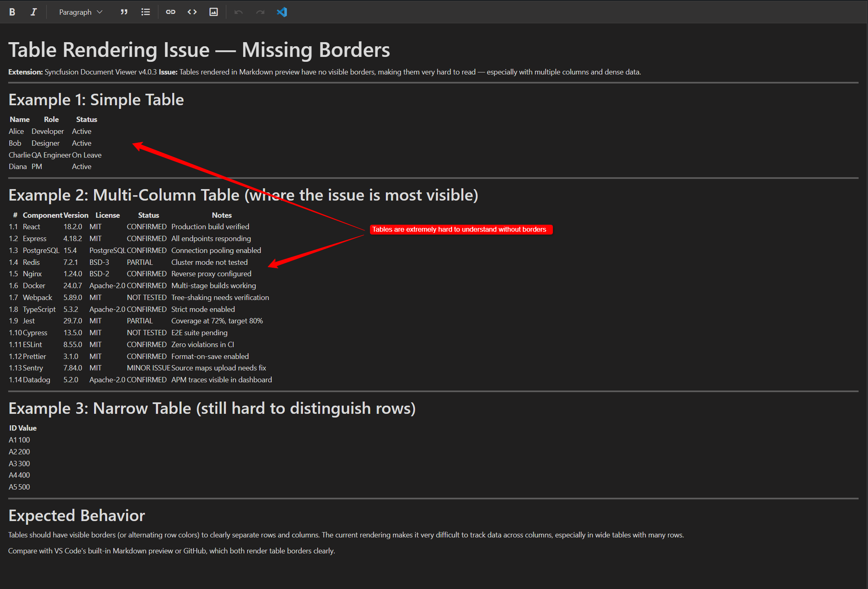The image size is (868, 589).
Task: Click the 'Datadog' component cell
Action: 36,380
